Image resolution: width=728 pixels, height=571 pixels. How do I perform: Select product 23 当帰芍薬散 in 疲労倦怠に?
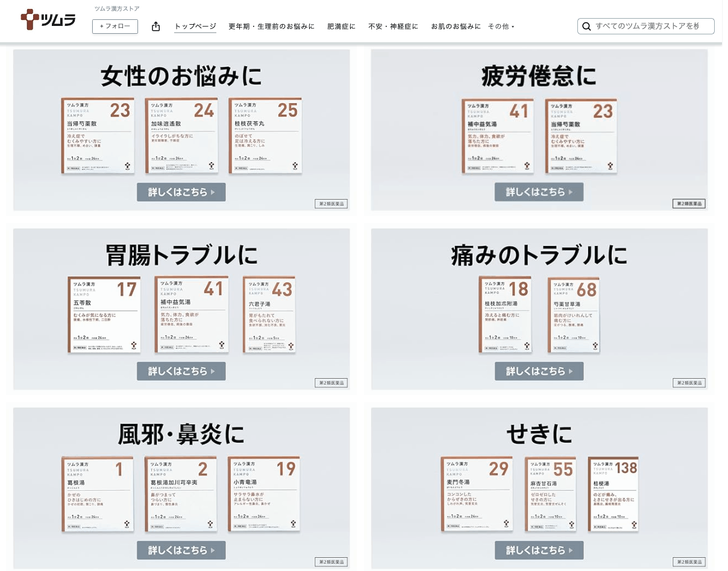pos(582,136)
